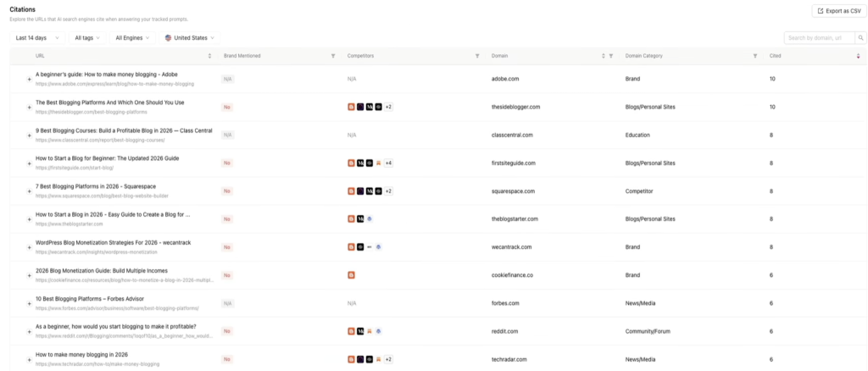Click the techradar.com domain cell
The width and height of the screenshot is (868, 371).
coord(509,359)
